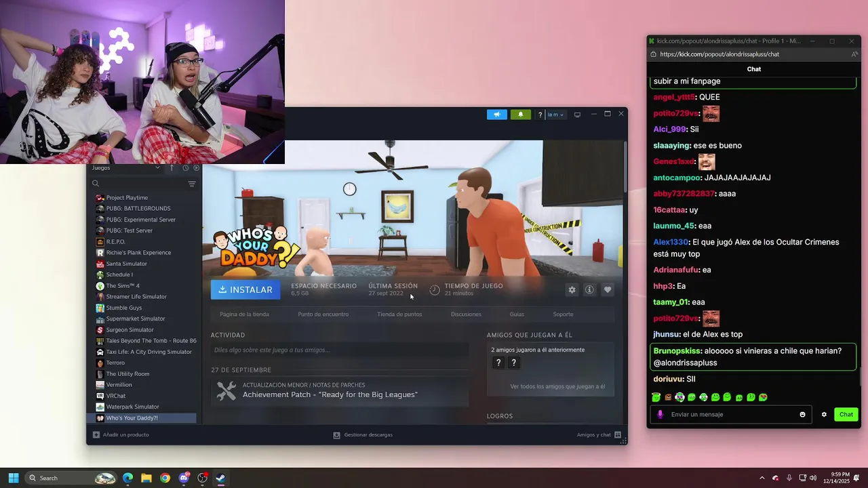Open Página de la tienda tab
Image resolution: width=868 pixels, height=488 pixels.
[244, 314]
